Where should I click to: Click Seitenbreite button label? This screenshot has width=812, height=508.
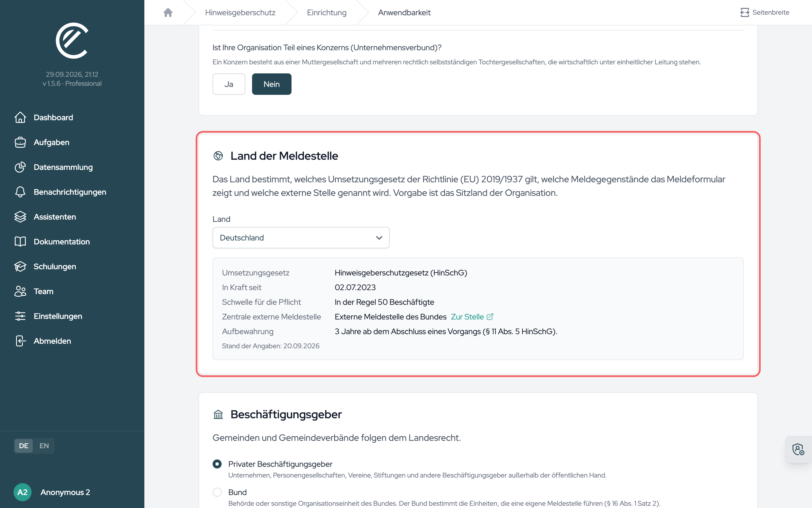[x=771, y=12]
